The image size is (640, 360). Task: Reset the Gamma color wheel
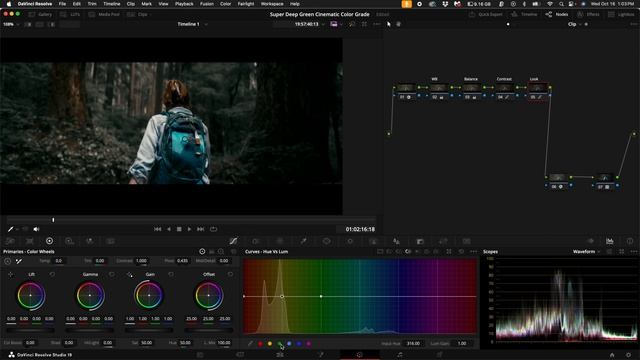(x=111, y=274)
